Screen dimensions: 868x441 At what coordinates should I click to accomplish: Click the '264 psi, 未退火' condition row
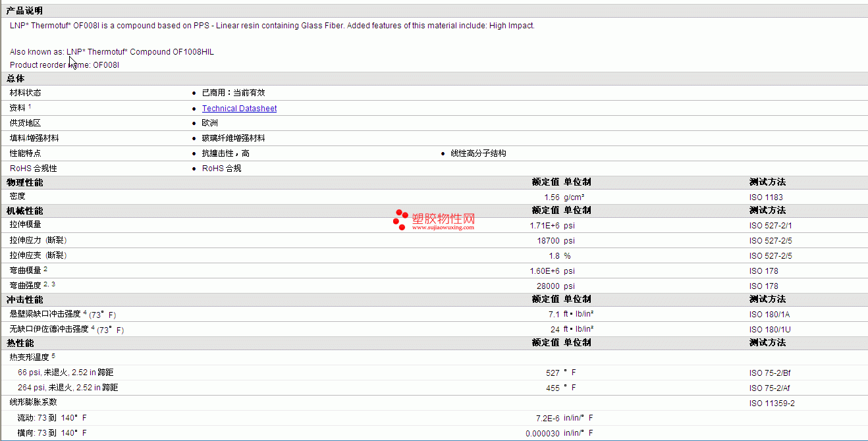pyautogui.click(x=68, y=388)
